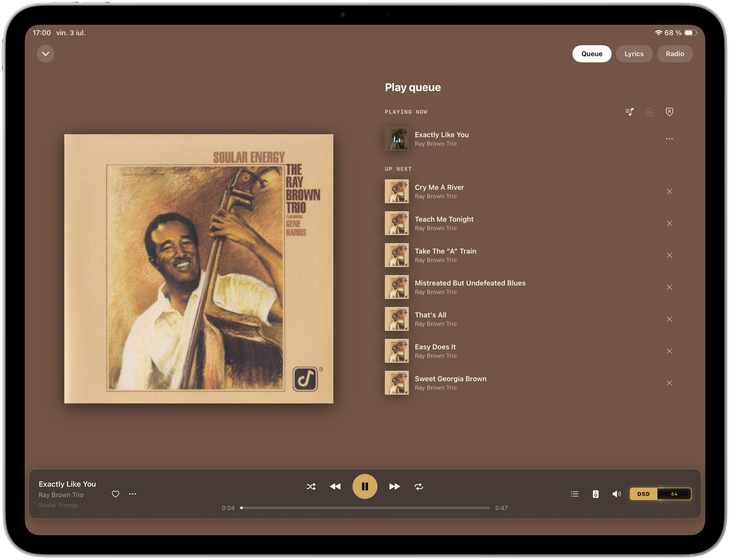Skip to the previous track

(x=335, y=487)
